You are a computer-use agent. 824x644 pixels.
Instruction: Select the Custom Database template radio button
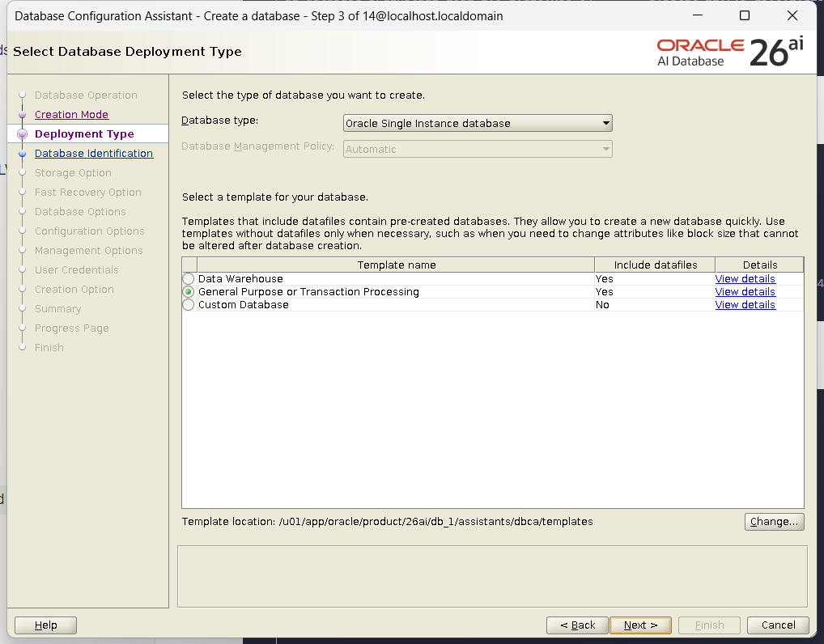pos(188,305)
